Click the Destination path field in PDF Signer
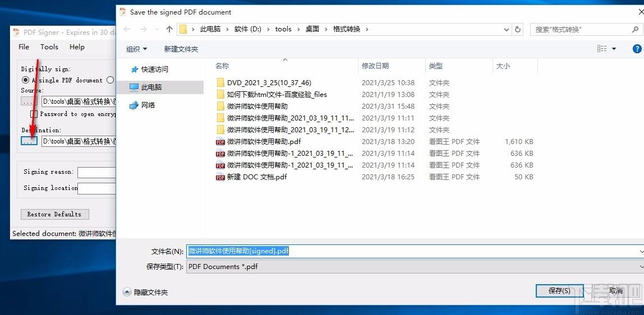This screenshot has width=644, height=315. tap(79, 141)
